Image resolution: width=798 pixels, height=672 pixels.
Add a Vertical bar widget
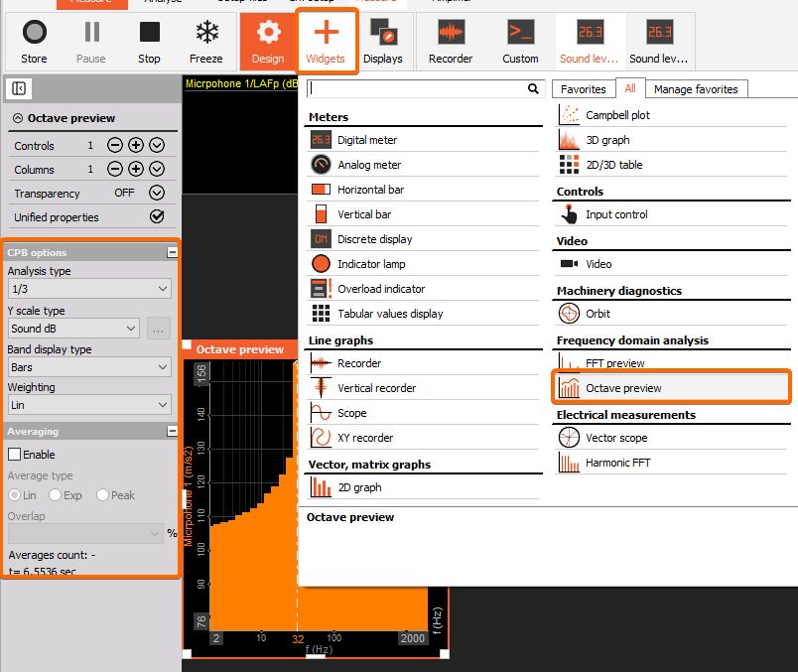[x=424, y=214]
